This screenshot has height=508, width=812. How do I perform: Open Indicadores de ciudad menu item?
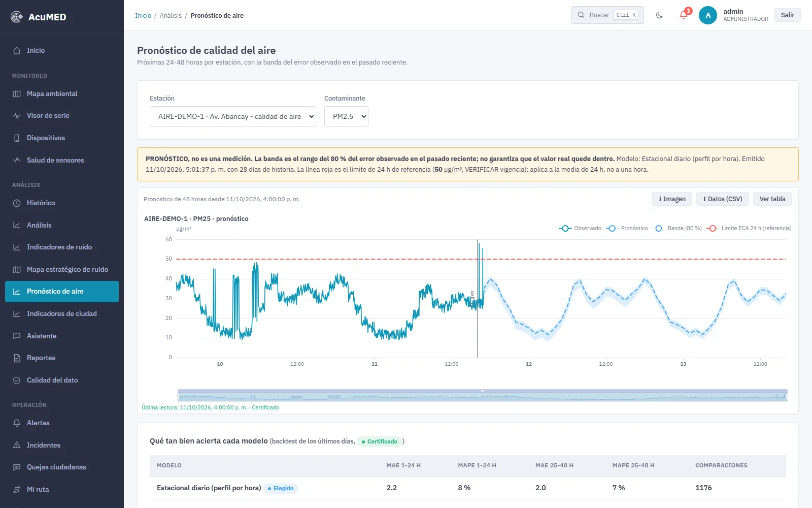(62, 314)
